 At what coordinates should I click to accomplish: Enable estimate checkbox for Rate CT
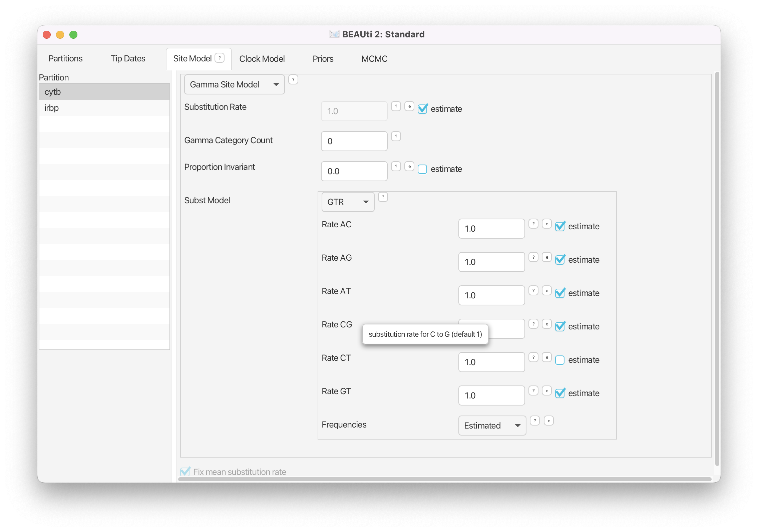tap(560, 360)
